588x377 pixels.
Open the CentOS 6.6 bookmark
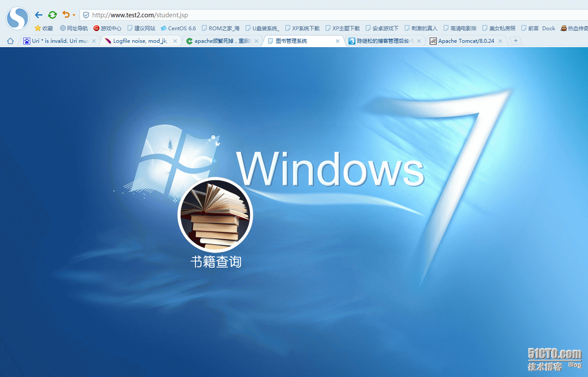(178, 28)
